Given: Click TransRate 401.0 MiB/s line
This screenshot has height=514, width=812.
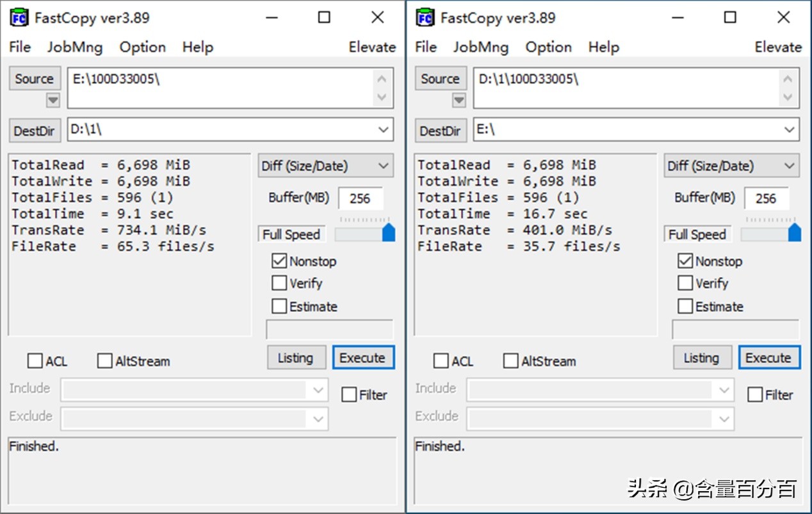Looking at the screenshot, I should point(515,230).
